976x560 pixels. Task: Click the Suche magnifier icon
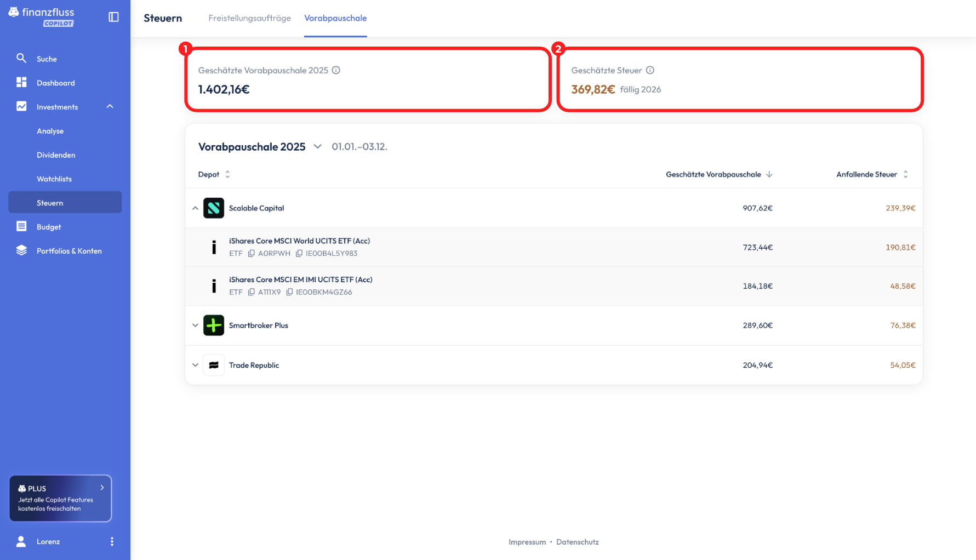[21, 58]
